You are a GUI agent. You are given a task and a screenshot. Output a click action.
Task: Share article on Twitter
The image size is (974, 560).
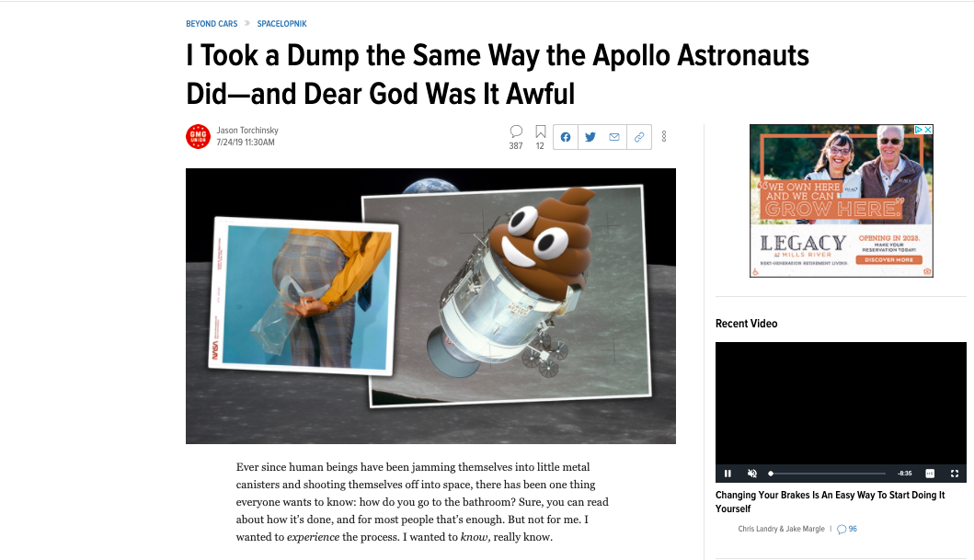pos(590,137)
